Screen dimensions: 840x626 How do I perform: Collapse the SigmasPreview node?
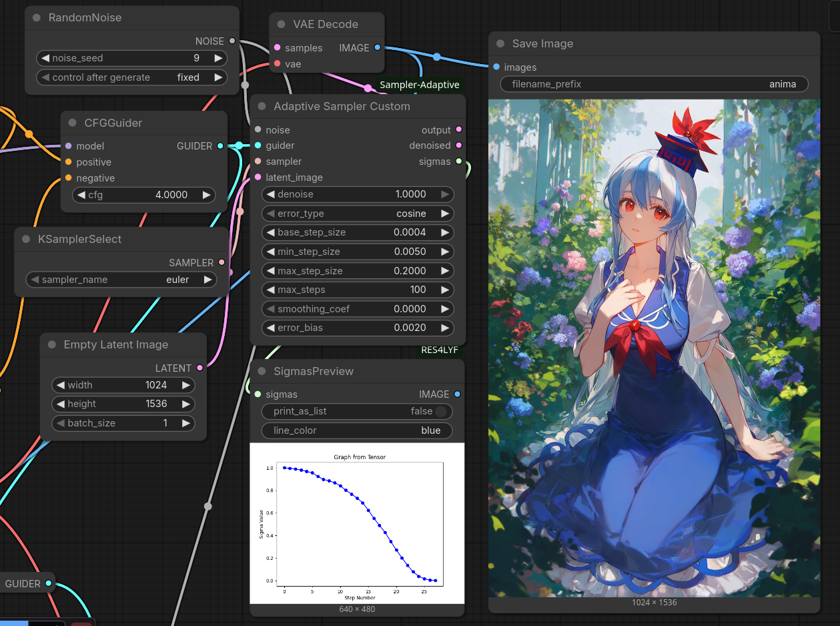(x=262, y=371)
